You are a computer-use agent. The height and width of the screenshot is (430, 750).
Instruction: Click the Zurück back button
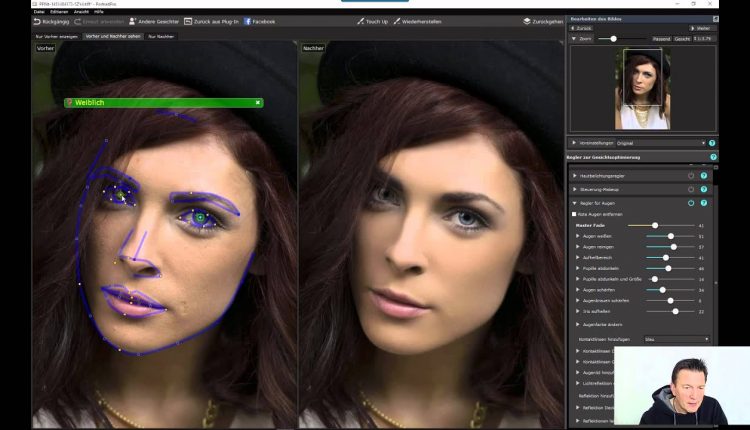pos(581,28)
